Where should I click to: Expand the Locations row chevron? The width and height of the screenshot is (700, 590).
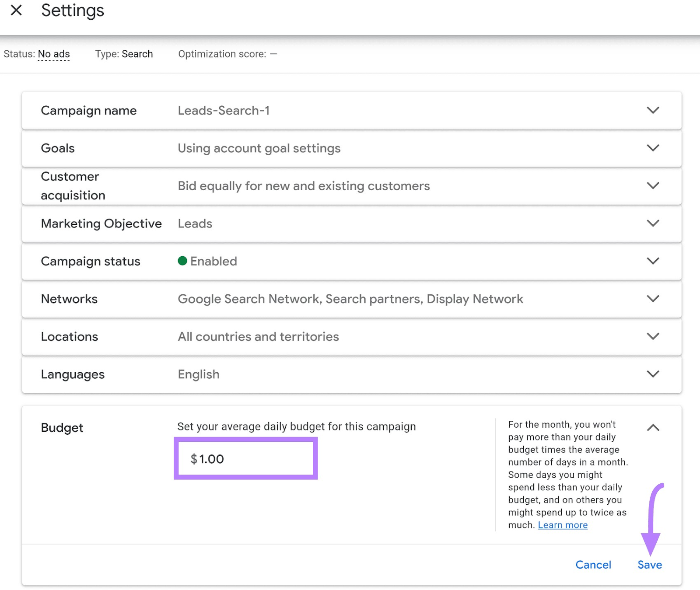click(653, 336)
